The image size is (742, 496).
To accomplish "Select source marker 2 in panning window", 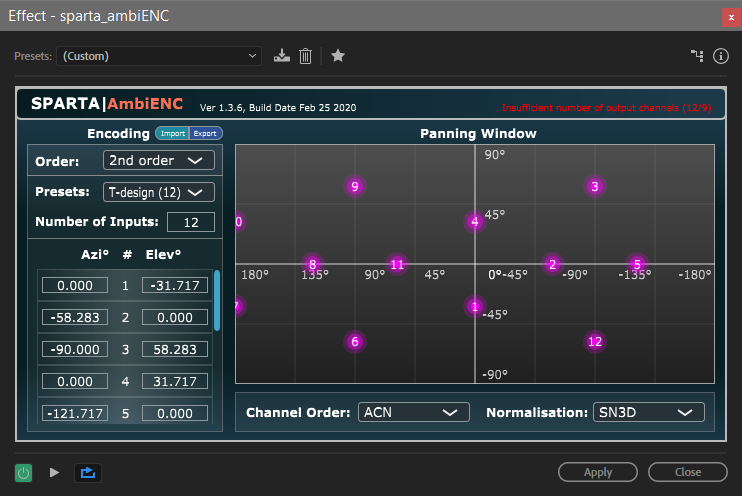I will [x=552, y=264].
